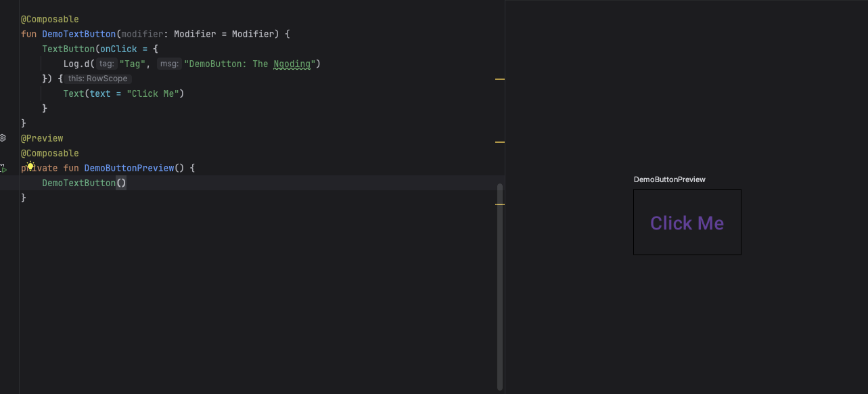Click the DemoTextButton() call inside preview function
868x394 pixels.
[x=78, y=183]
